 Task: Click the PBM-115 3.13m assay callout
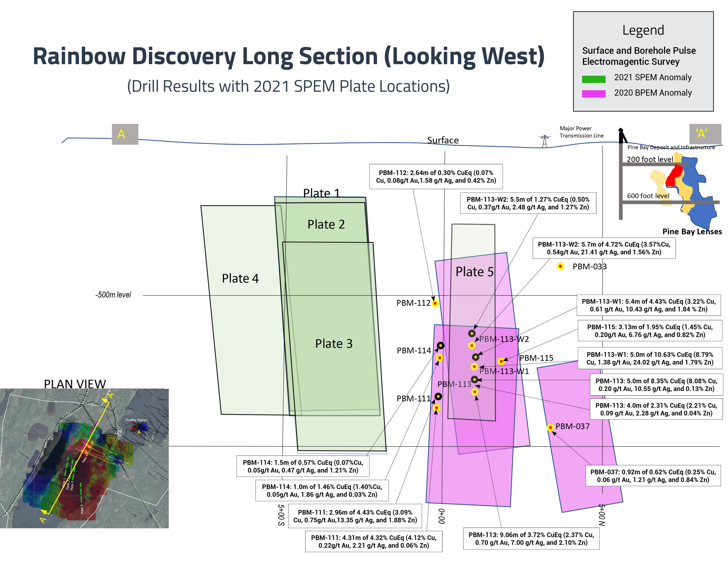(650, 331)
